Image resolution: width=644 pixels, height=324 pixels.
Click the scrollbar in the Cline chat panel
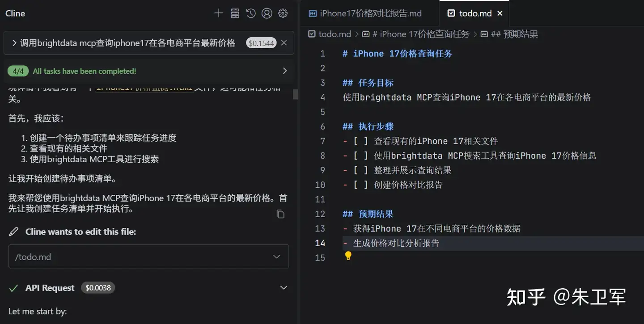pos(295,95)
